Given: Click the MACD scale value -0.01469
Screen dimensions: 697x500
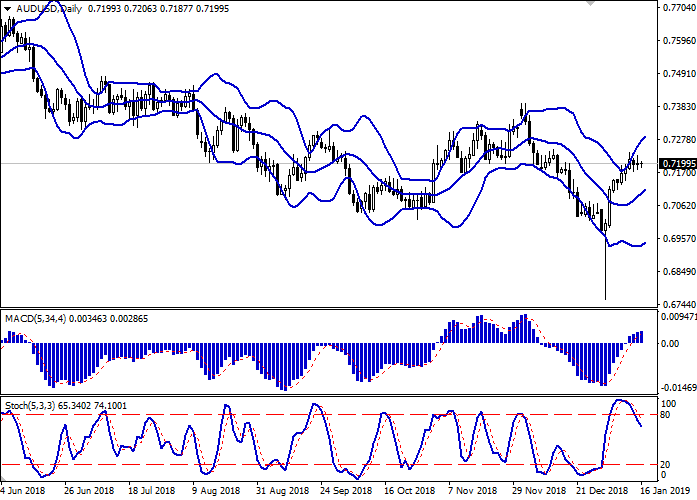Looking at the screenshot, I should click(679, 388).
